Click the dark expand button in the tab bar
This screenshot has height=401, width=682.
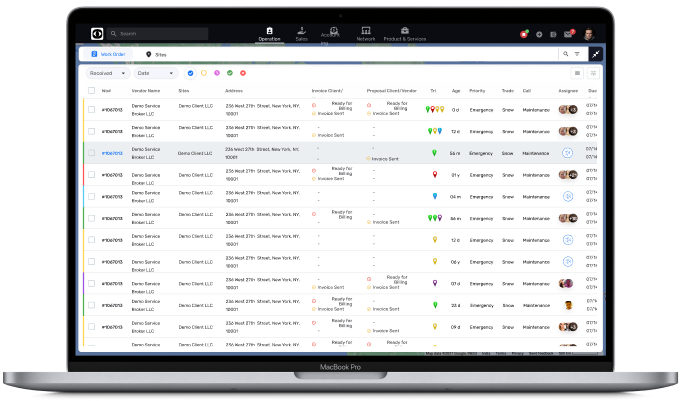(x=596, y=54)
